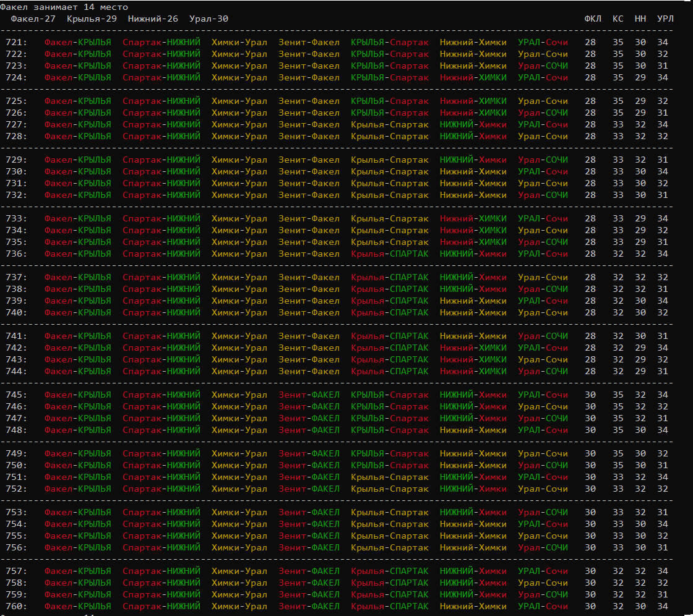Click "УРАЛ-Сочи" in row 754
Viewport: 693px width, 616px height.
coord(543,524)
